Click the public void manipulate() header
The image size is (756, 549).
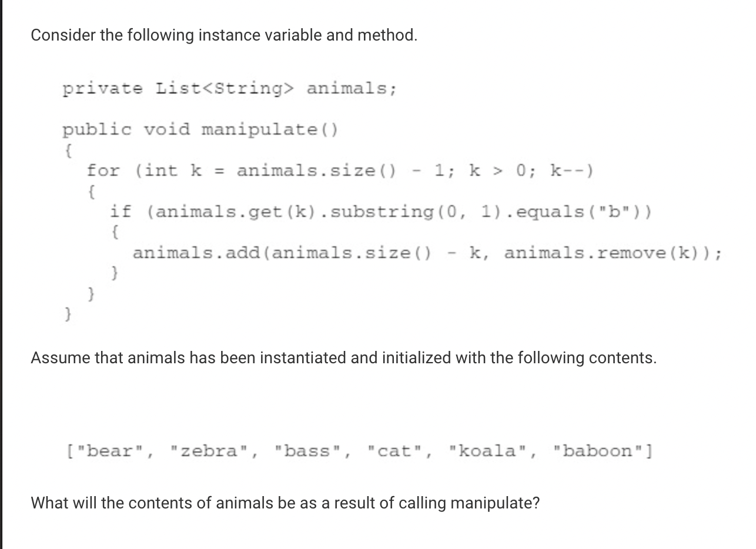pos(200,129)
